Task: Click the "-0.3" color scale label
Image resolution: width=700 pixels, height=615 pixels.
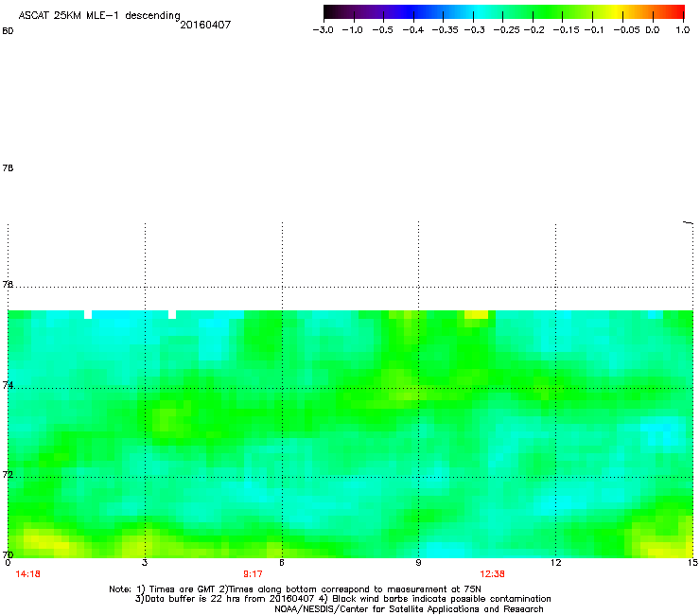Action: pyautogui.click(x=474, y=30)
